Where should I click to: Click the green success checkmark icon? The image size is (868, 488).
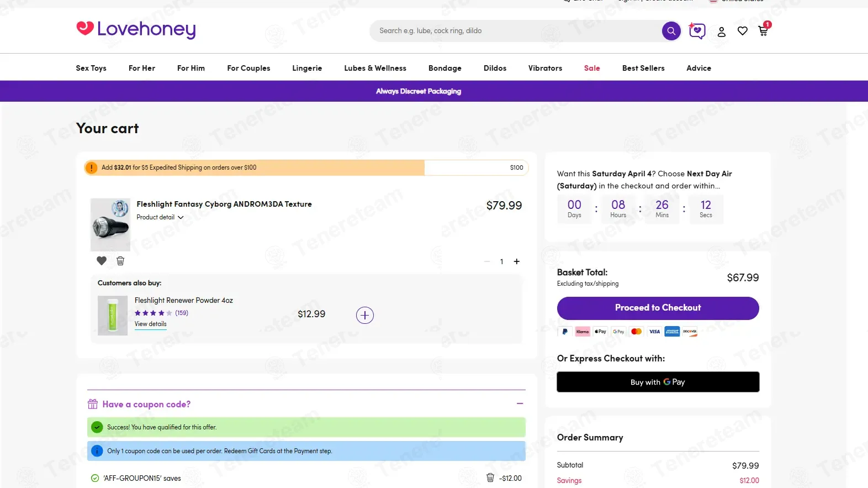tap(97, 427)
